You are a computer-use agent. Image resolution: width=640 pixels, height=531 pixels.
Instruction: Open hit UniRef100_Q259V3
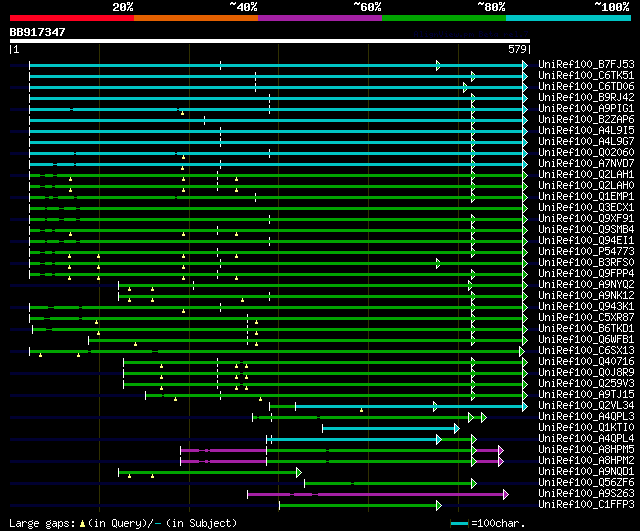tap(586, 384)
